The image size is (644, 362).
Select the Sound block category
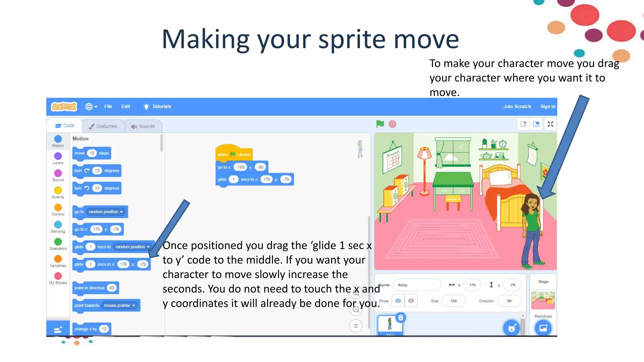pyautogui.click(x=58, y=175)
